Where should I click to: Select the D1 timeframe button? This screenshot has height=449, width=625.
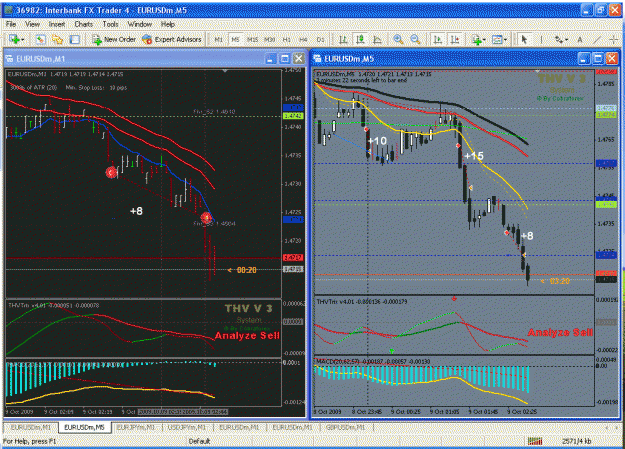click(320, 39)
